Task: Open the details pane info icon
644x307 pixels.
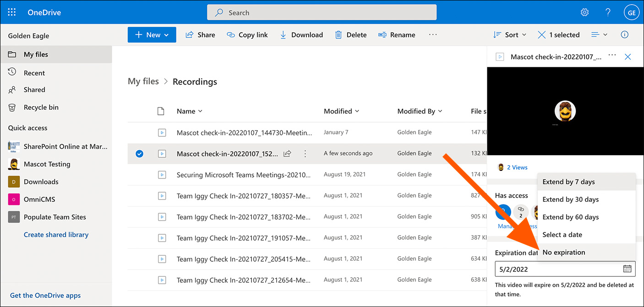Action: 624,35
